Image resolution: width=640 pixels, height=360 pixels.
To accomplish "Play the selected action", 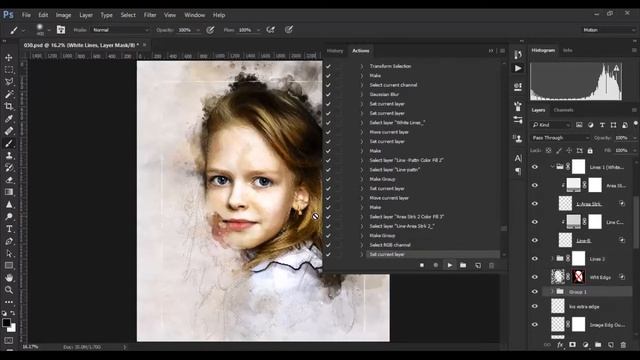I will point(449,265).
